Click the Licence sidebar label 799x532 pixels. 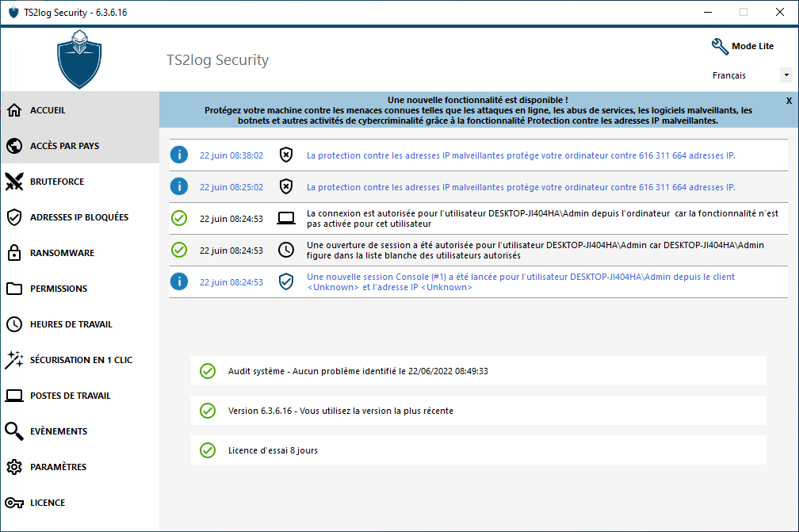[48, 503]
